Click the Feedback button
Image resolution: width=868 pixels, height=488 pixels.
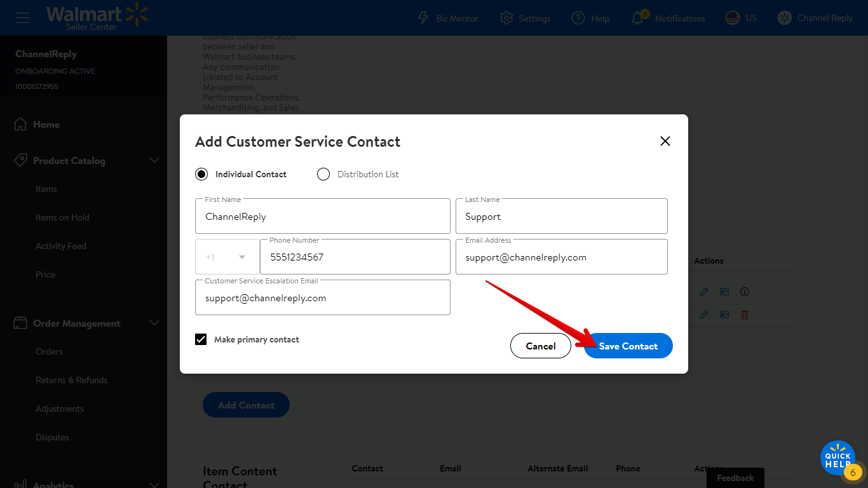click(735, 478)
